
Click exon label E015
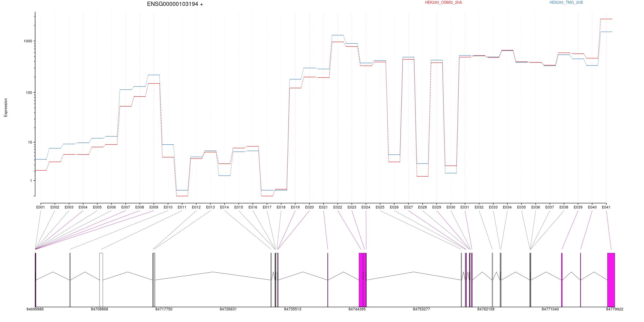click(239, 207)
